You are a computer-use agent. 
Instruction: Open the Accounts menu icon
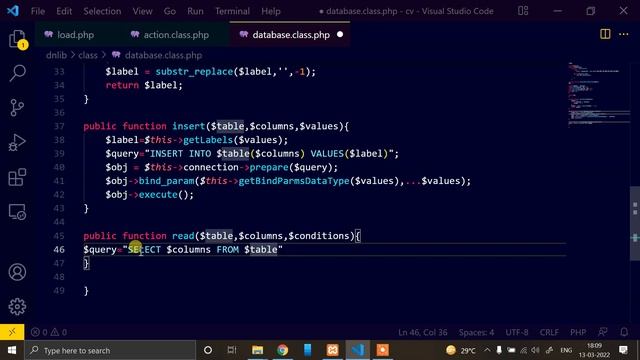[x=17, y=272]
